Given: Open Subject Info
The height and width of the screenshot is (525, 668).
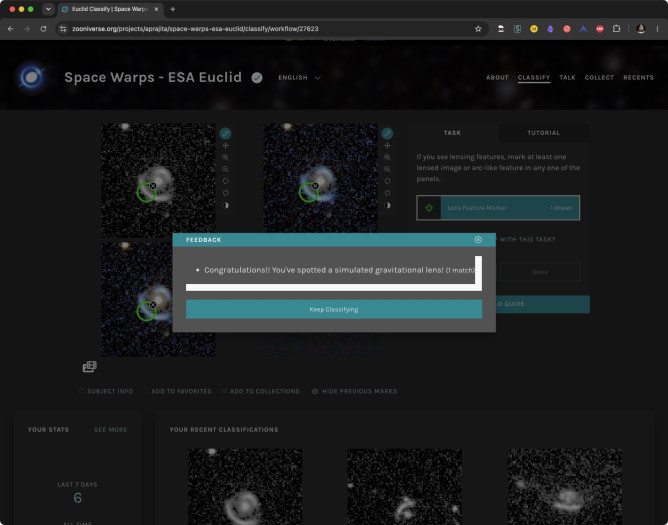Looking at the screenshot, I should (x=107, y=391).
